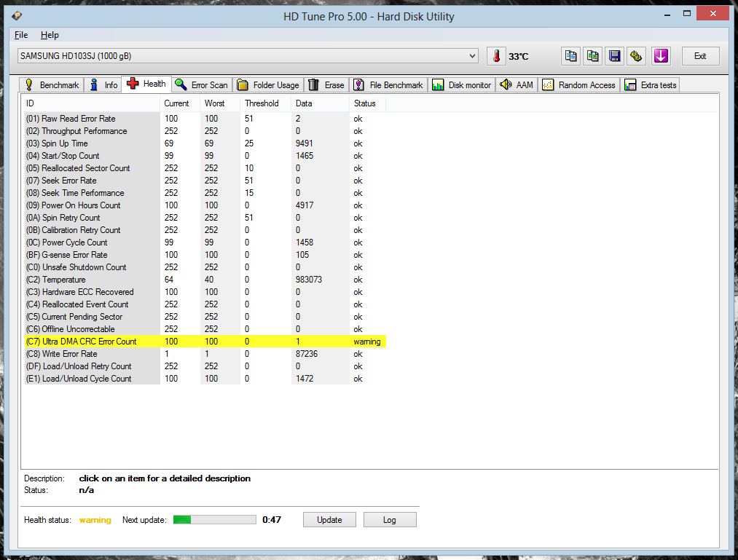This screenshot has width=738, height=560.
Task: Click the Worst column header
Action: tap(221, 103)
